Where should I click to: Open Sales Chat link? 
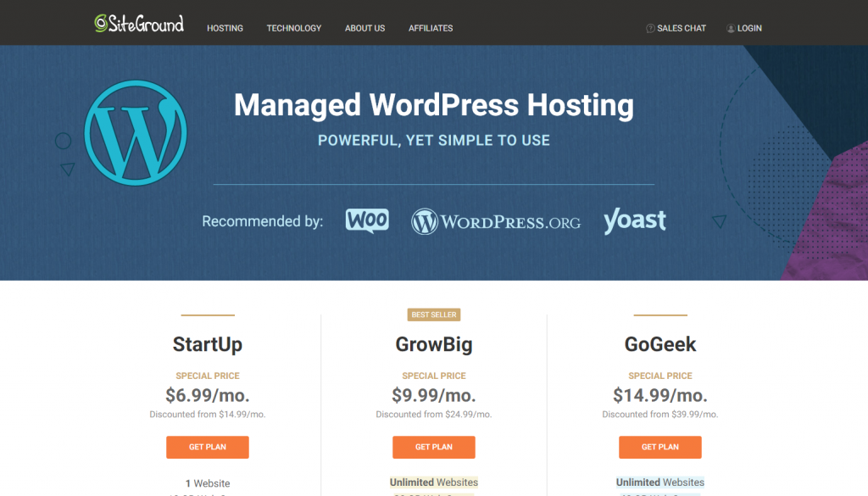pyautogui.click(x=682, y=28)
